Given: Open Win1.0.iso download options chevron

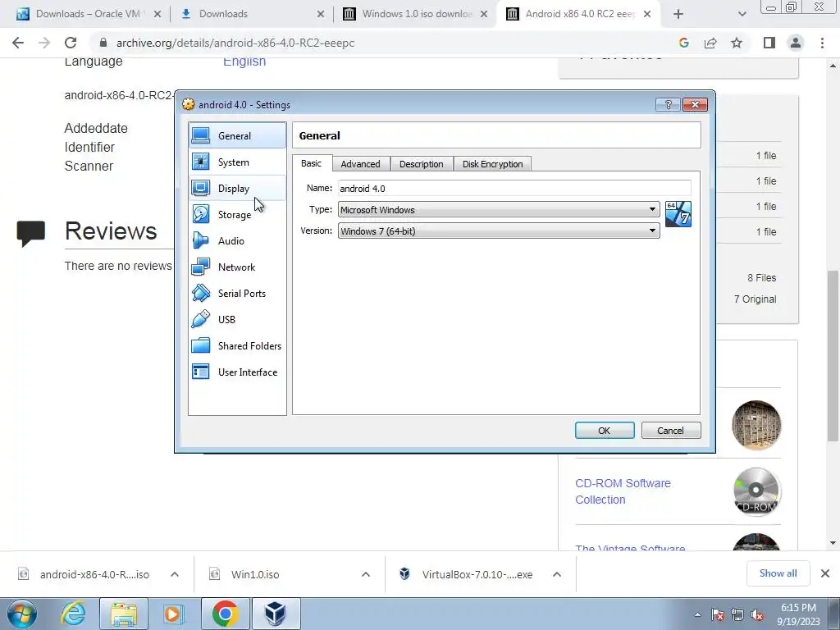Looking at the screenshot, I should [366, 574].
